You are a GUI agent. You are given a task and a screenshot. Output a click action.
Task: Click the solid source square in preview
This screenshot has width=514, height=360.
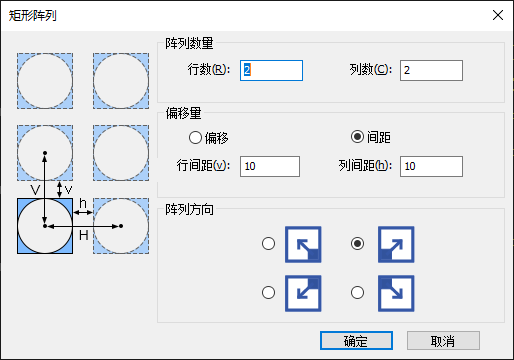point(45,226)
